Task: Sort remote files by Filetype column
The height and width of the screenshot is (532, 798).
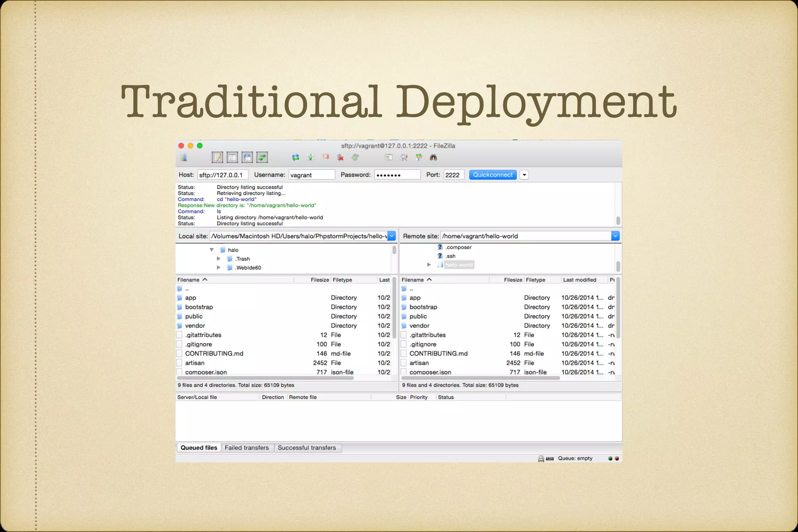Action: pos(542,280)
